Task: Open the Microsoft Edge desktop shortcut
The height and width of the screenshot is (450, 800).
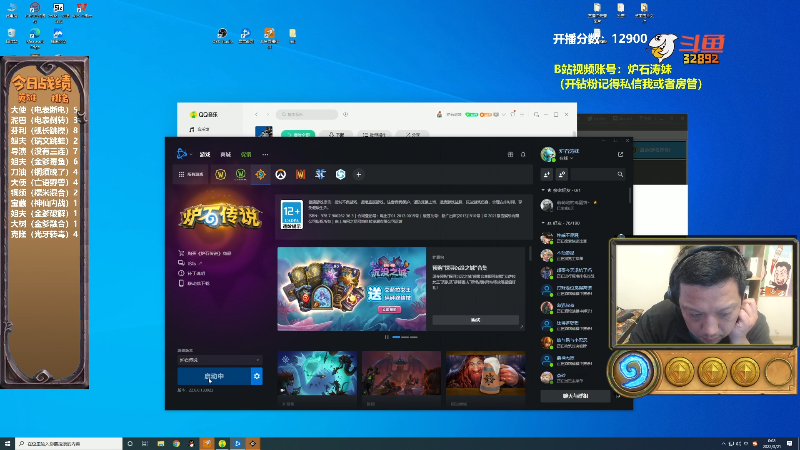Action: 35,37
